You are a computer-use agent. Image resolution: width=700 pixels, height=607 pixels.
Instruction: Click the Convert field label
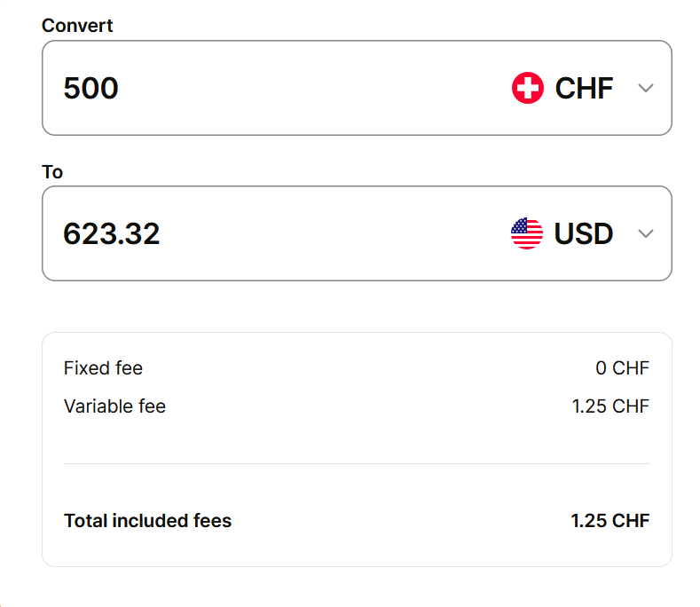coord(77,26)
